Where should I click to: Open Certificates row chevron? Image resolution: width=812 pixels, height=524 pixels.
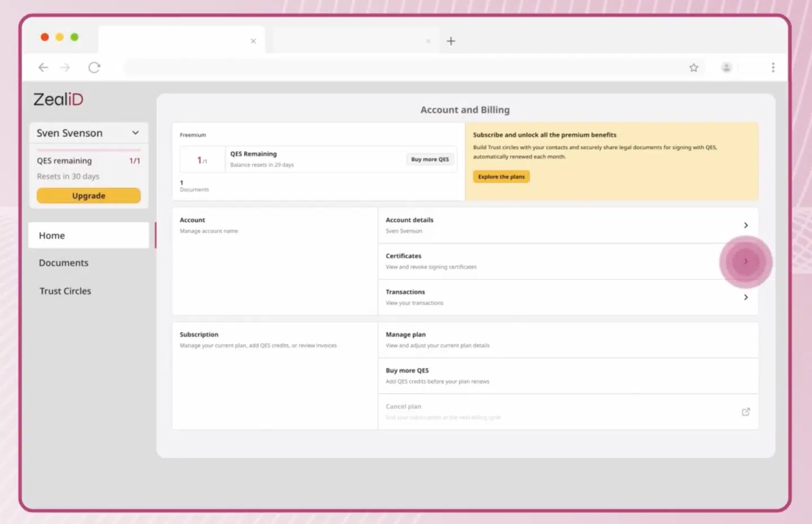click(745, 261)
